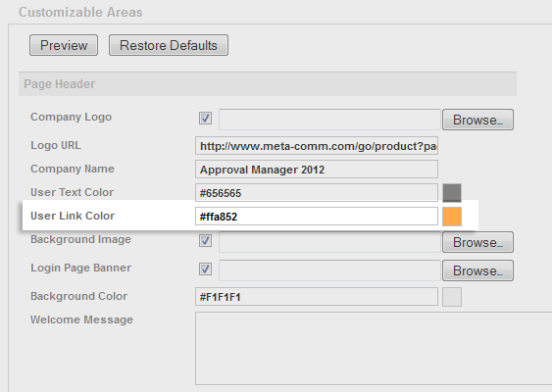552x392 pixels.
Task: Open the orange User Link Color swatch
Action: click(452, 217)
